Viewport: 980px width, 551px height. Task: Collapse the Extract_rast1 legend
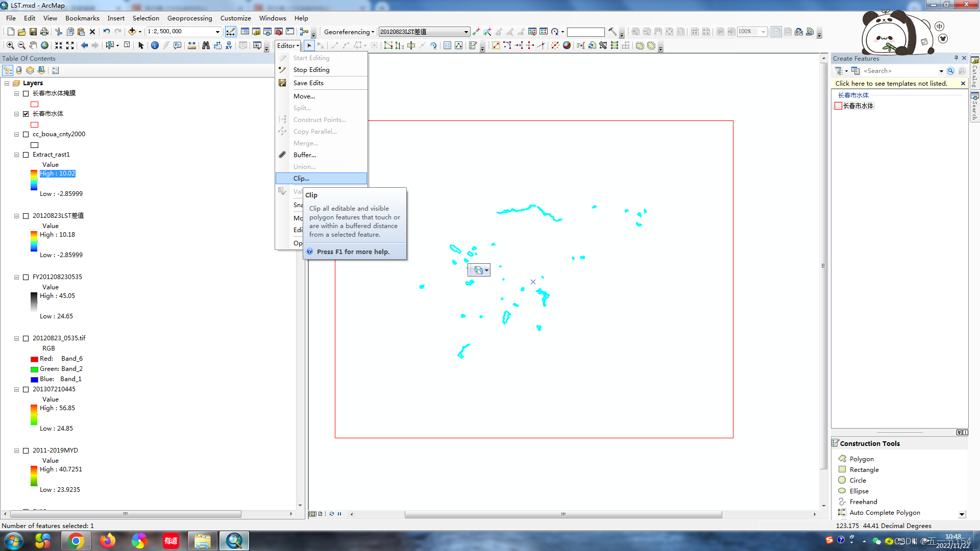point(16,155)
